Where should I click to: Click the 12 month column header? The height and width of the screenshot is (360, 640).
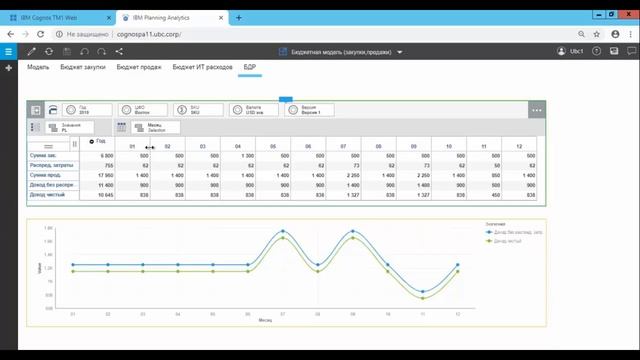pyautogui.click(x=519, y=146)
